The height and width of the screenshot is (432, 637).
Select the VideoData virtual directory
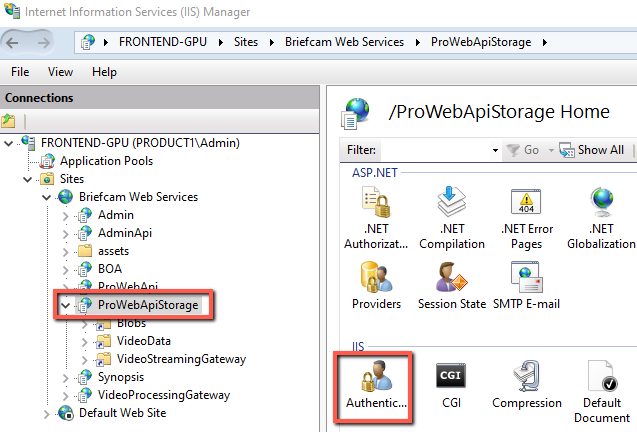pyautogui.click(x=143, y=341)
